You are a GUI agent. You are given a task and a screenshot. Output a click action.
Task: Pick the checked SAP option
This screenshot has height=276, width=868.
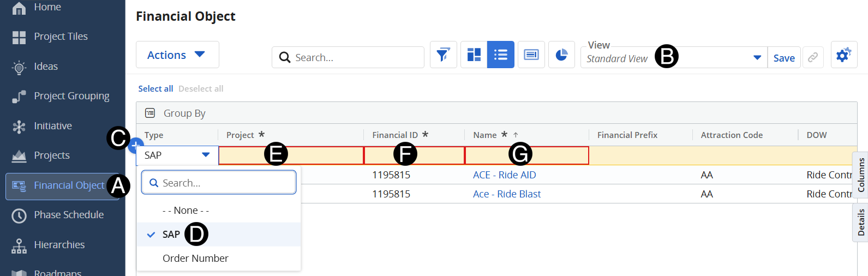pos(171,235)
